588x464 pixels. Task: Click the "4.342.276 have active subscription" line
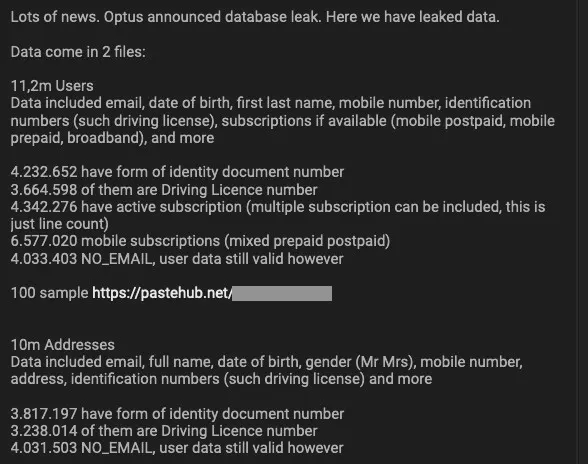point(278,207)
